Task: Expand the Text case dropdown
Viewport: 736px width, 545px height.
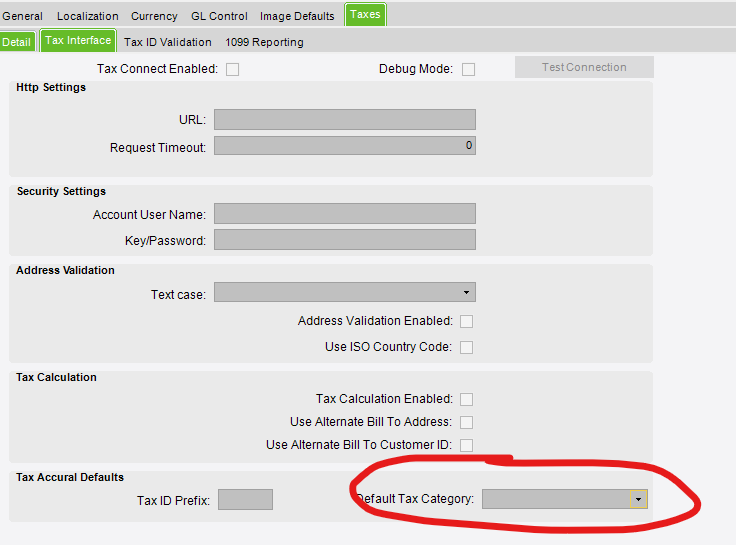Action: pyautogui.click(x=345, y=292)
